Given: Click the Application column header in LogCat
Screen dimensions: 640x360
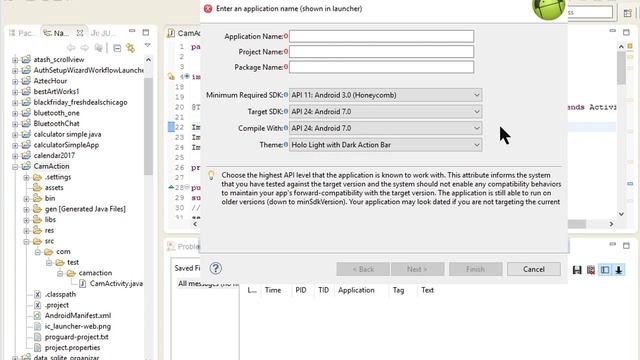Looking at the screenshot, I should 356,290.
